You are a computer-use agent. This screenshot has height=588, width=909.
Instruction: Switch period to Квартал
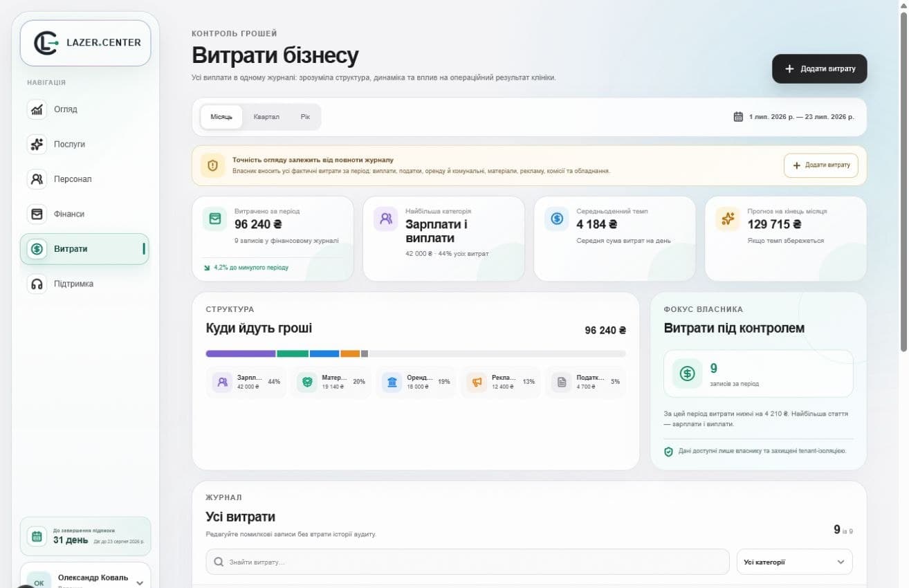tap(266, 117)
